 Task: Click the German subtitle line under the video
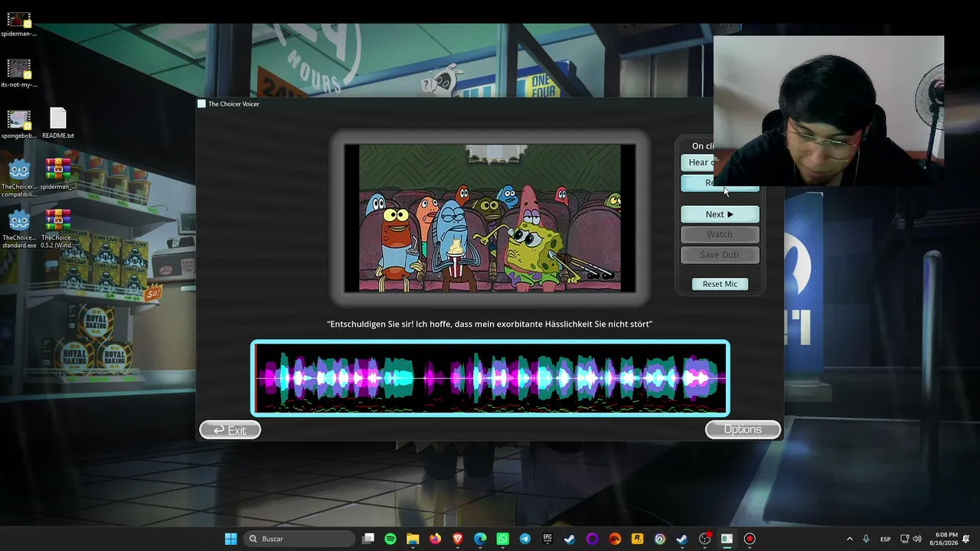[489, 324]
